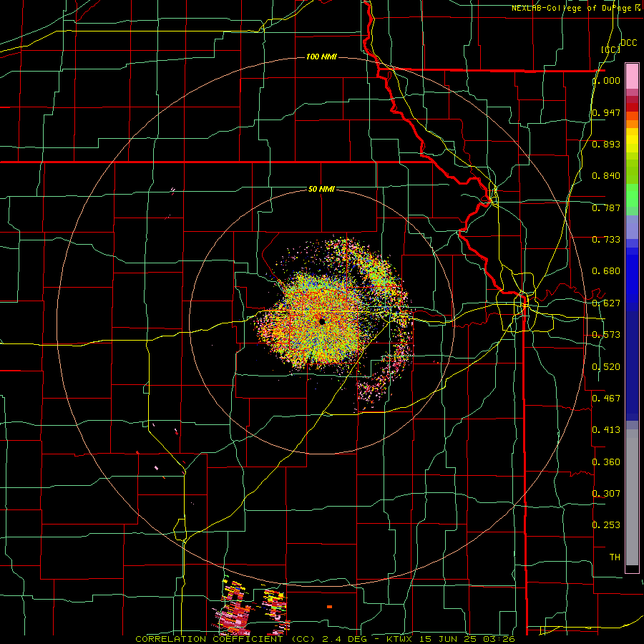This screenshot has height=644, width=644.
Task: Click the 50 NMI range ring label
Action: tap(321, 189)
